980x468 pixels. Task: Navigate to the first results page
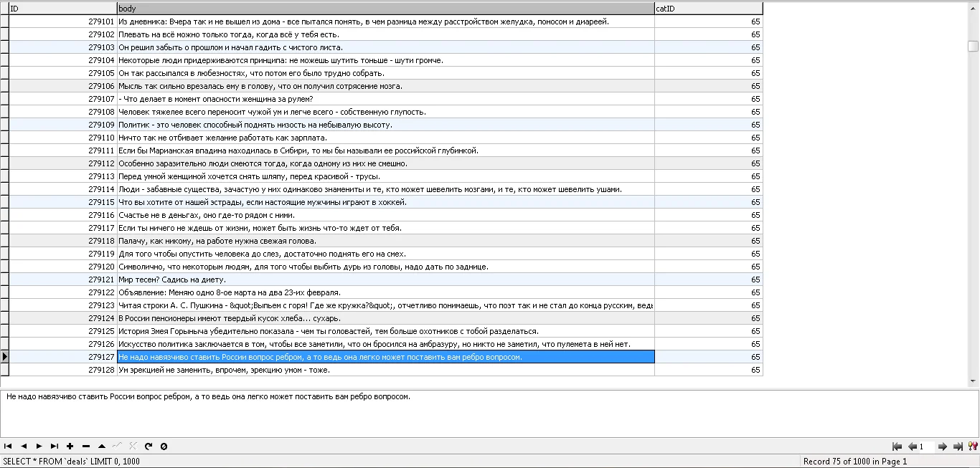[897, 446]
